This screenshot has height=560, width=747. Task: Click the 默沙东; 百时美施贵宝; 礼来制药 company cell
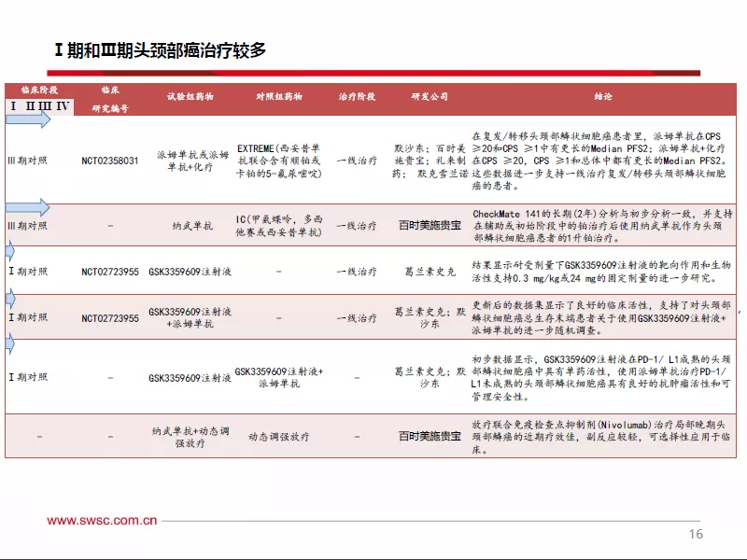(x=430, y=161)
